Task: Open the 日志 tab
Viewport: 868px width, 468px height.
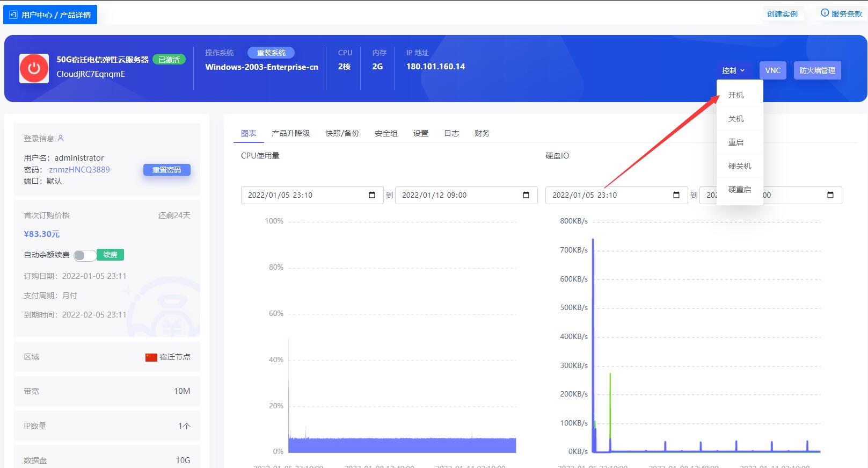Action: pyautogui.click(x=451, y=133)
